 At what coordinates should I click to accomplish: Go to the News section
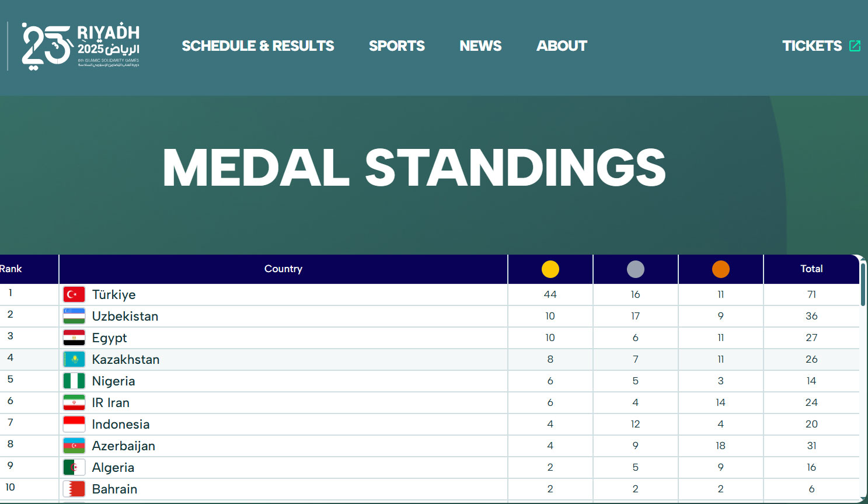tap(480, 46)
